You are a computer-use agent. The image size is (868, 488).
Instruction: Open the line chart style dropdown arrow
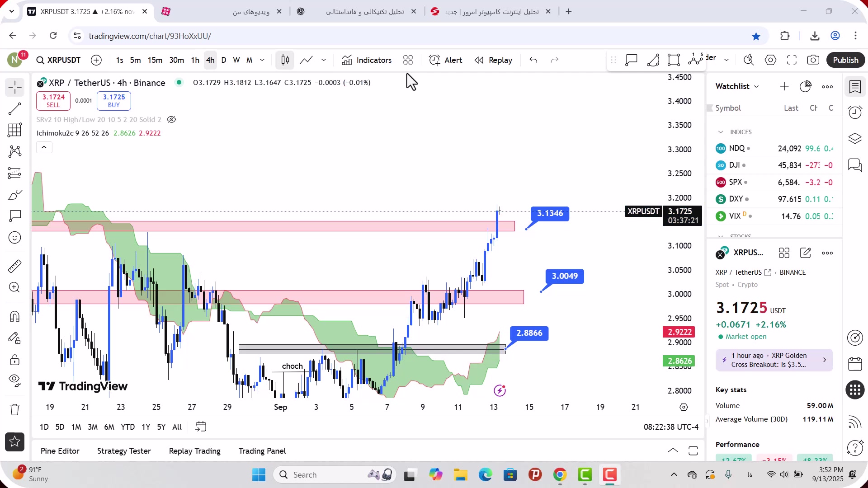pos(324,60)
